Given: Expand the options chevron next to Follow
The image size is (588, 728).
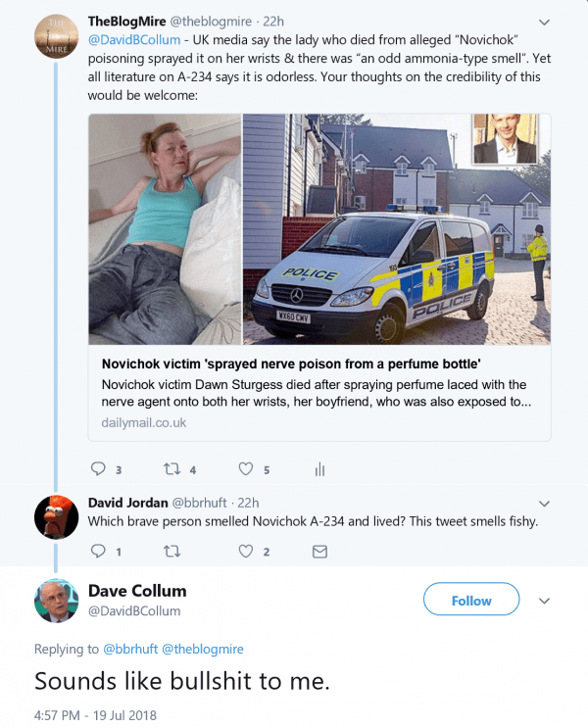Looking at the screenshot, I should [546, 600].
